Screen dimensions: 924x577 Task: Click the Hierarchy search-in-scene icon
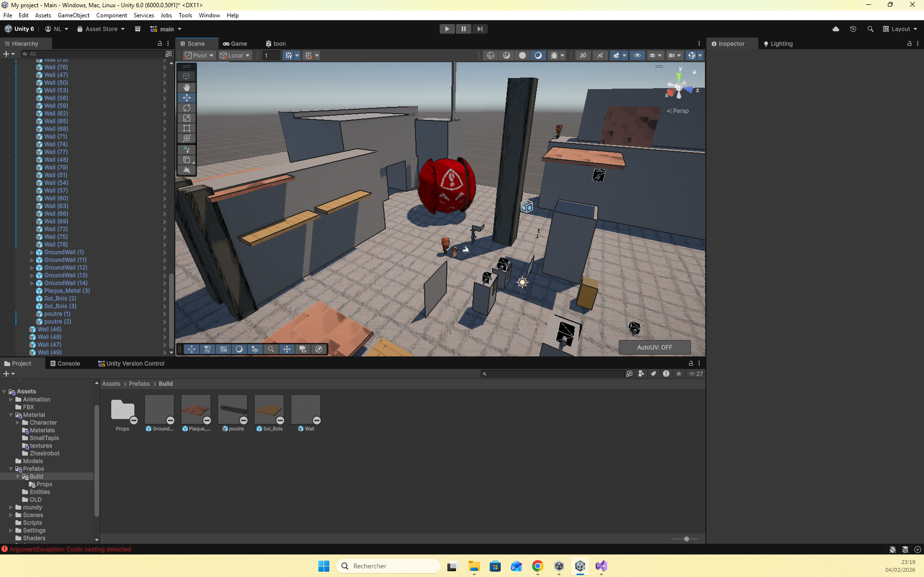(x=169, y=54)
